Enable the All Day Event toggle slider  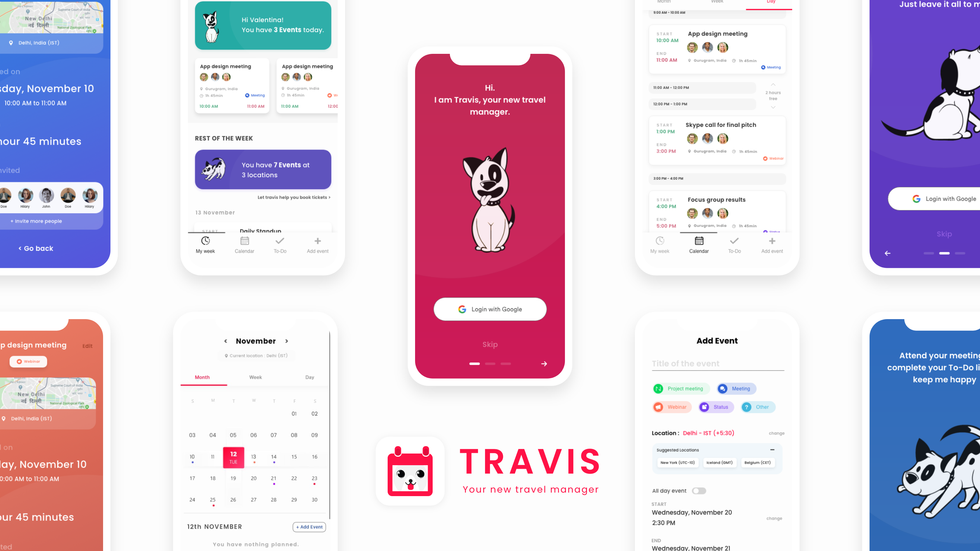[x=699, y=490]
